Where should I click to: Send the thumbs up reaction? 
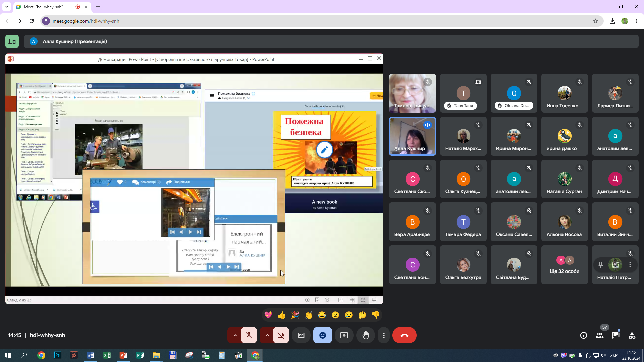[282, 315]
